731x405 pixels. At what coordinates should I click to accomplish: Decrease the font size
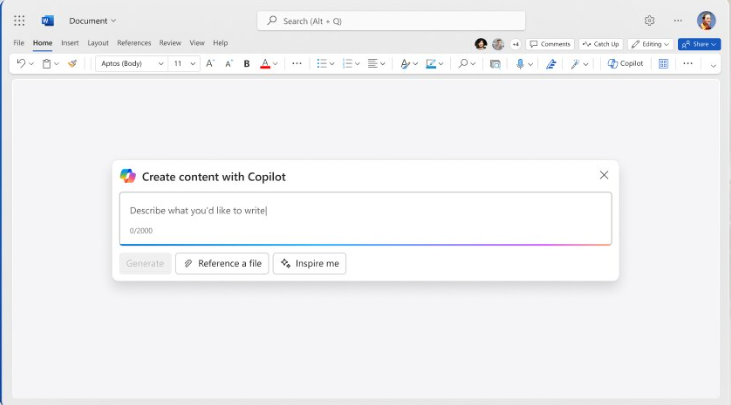(x=228, y=63)
